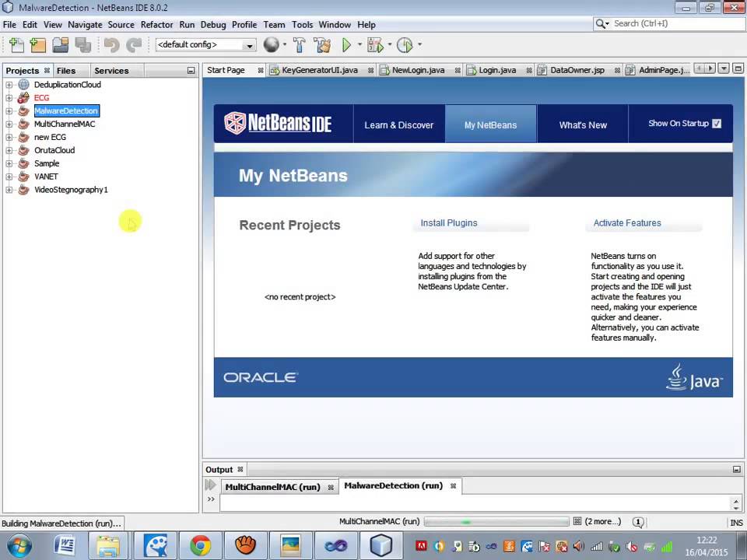The image size is (747, 560).
Task: Click the (2 more...) link in status bar
Action: point(602,521)
